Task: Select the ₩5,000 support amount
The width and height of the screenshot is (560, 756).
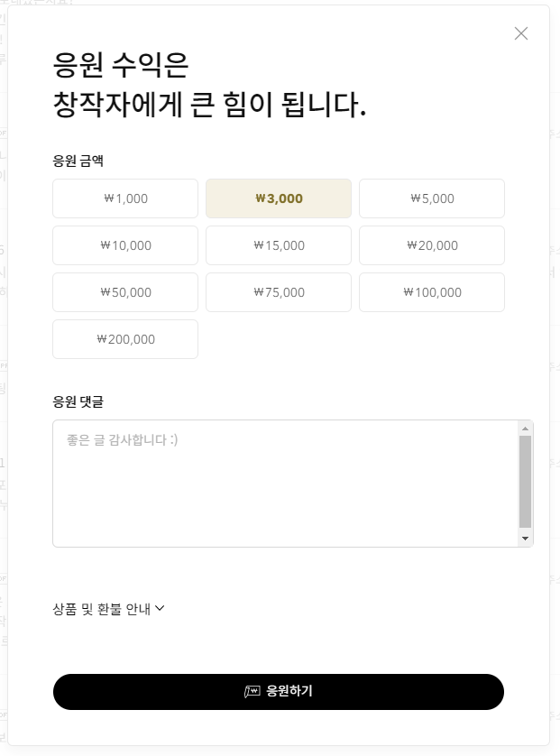Action: point(432,198)
